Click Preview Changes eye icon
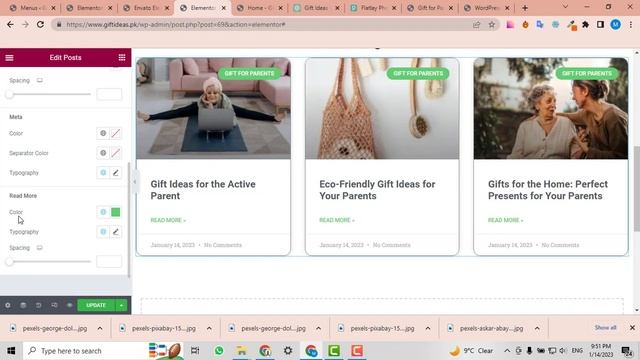Image resolution: width=640 pixels, height=360 pixels. coord(69,305)
